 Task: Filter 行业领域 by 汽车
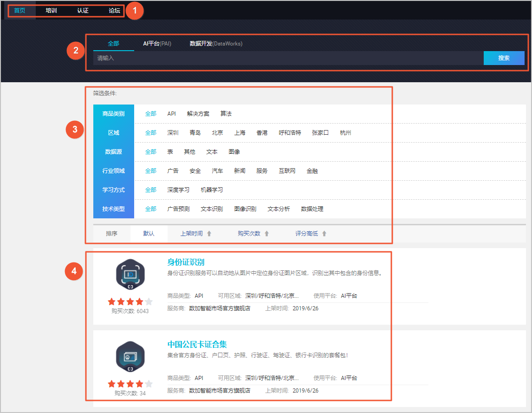pos(217,171)
